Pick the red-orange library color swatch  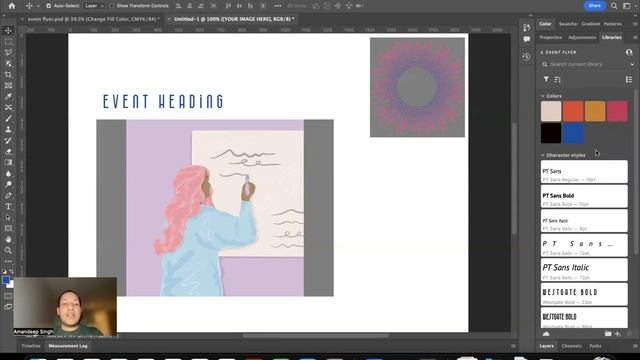tap(573, 111)
